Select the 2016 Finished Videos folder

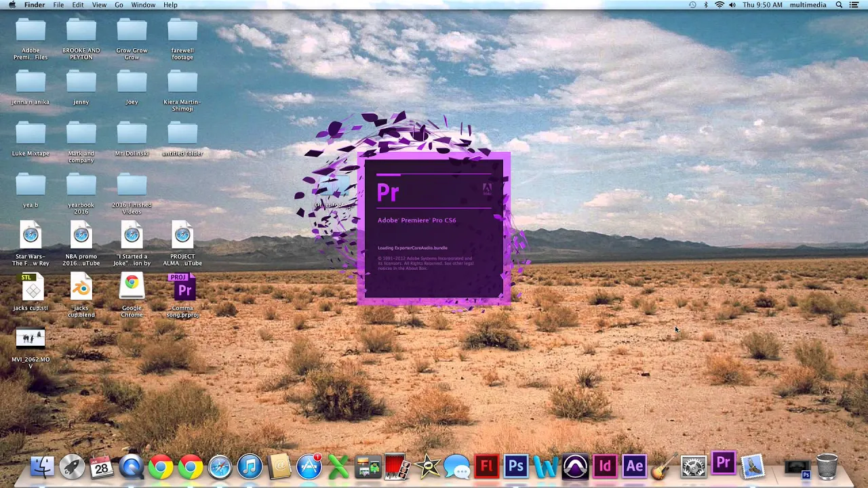[x=132, y=194]
